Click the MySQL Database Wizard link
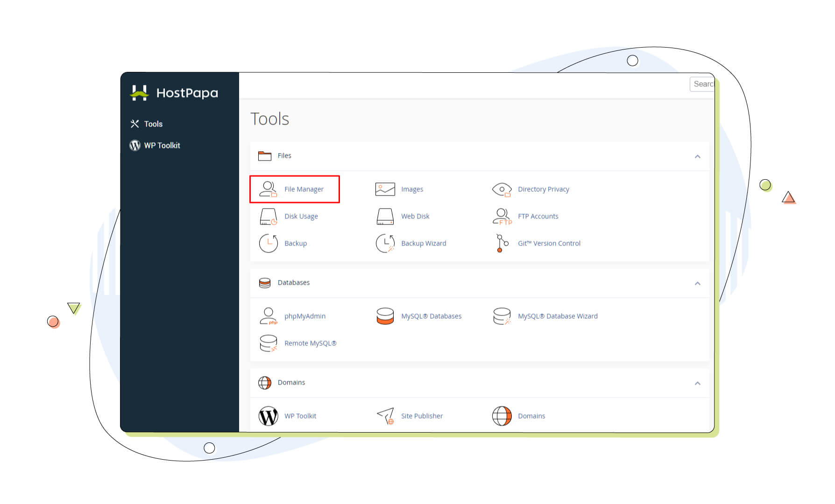The image size is (835, 504). [557, 316]
